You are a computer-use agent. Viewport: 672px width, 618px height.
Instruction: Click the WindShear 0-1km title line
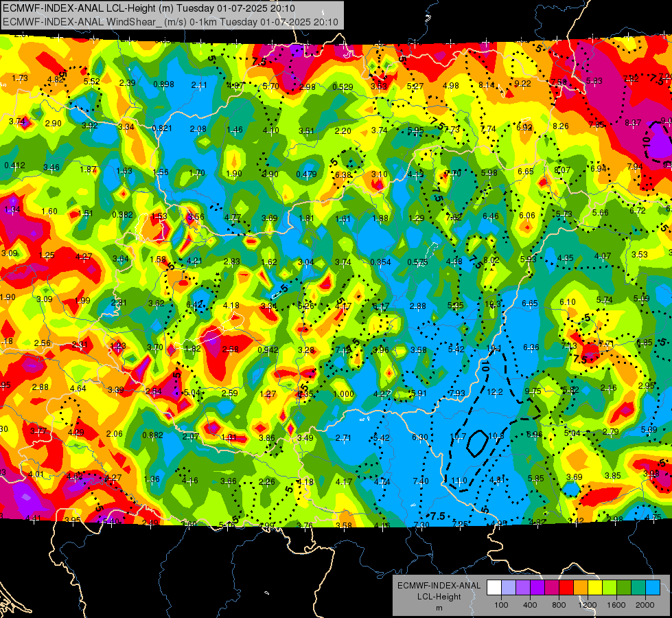pos(170,22)
